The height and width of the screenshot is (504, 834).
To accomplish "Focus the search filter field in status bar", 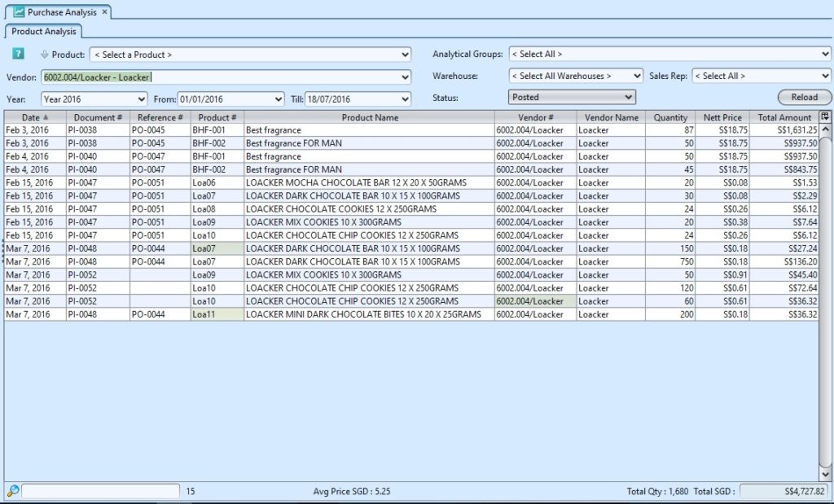I will 100,491.
